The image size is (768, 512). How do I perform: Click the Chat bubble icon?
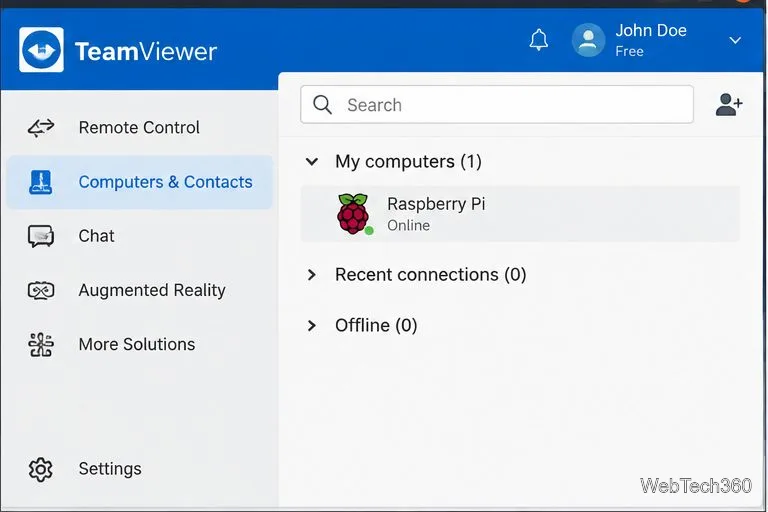[41, 236]
